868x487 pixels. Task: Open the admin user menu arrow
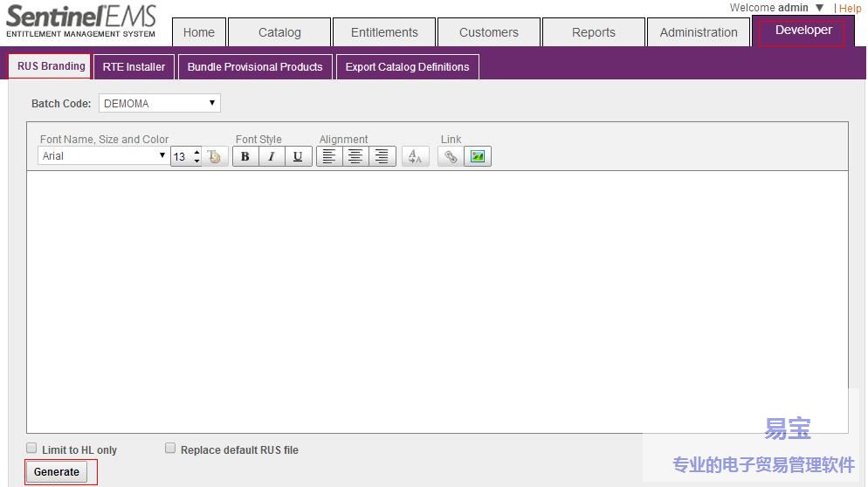[819, 8]
